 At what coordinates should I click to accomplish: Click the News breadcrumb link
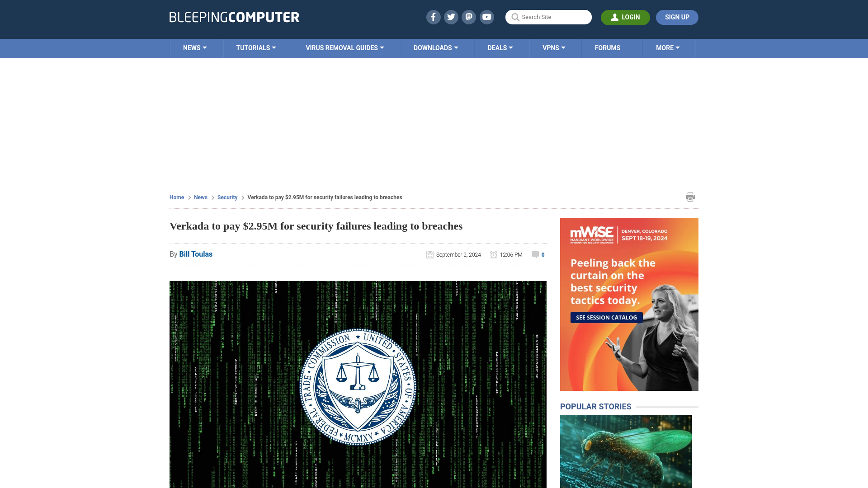pyautogui.click(x=200, y=197)
